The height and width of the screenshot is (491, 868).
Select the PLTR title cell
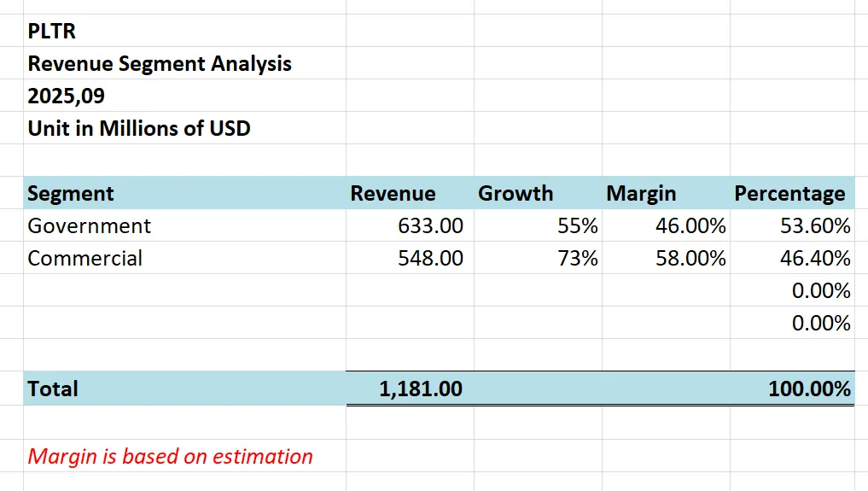coord(184,31)
